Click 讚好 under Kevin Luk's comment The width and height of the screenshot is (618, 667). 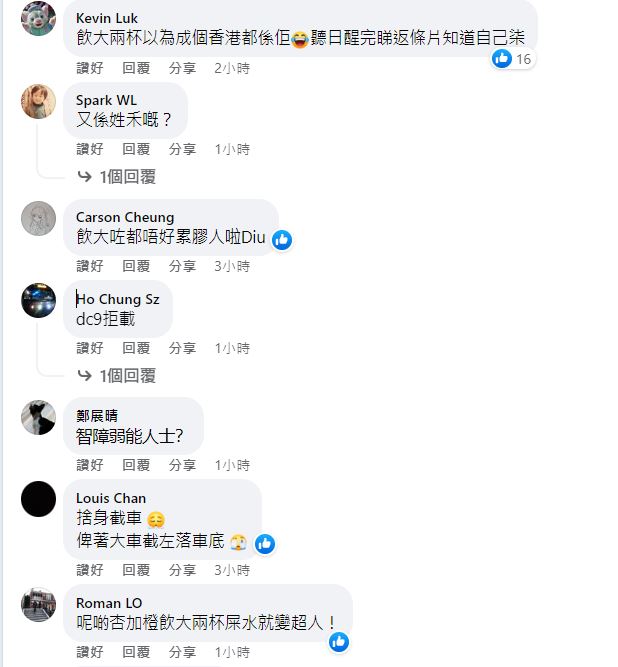[90, 68]
